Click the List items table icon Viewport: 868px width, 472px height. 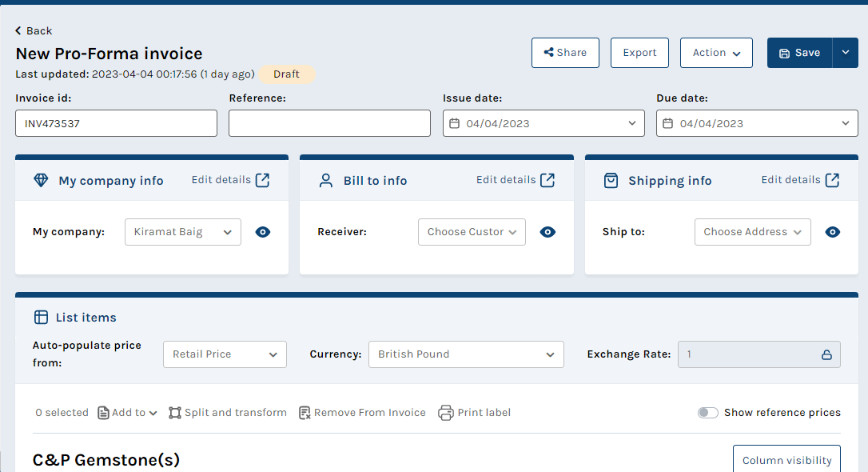coord(41,317)
